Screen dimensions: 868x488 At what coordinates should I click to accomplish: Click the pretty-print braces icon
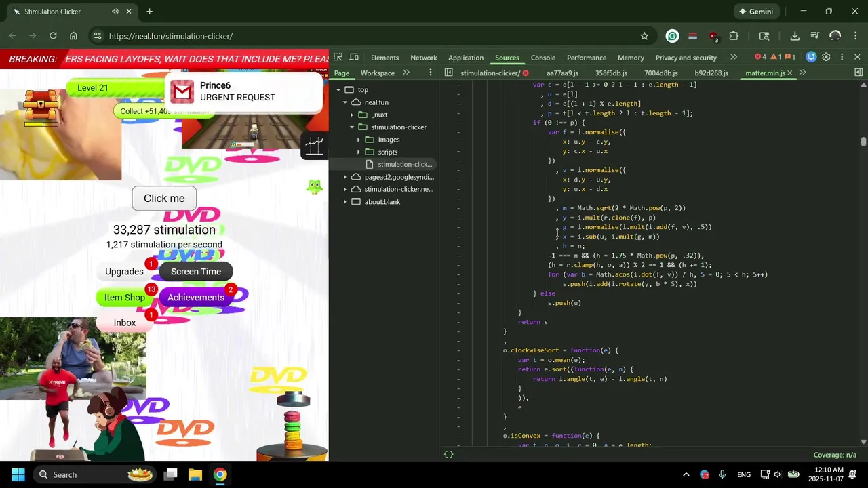pos(448,455)
